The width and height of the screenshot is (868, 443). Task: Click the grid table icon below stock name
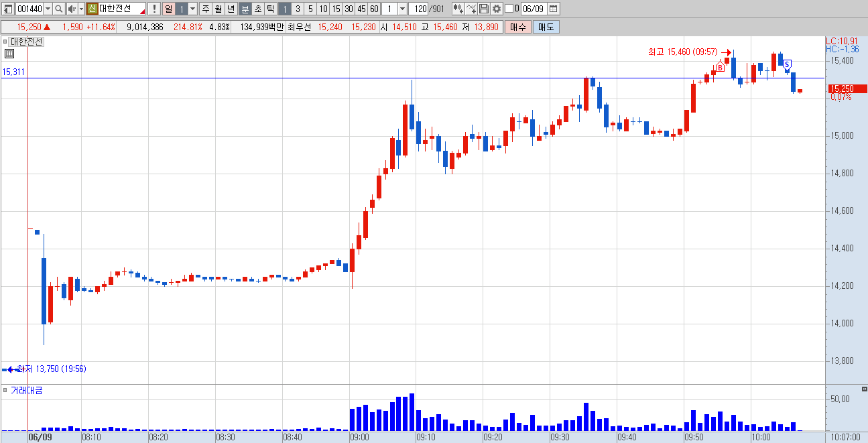(9, 54)
